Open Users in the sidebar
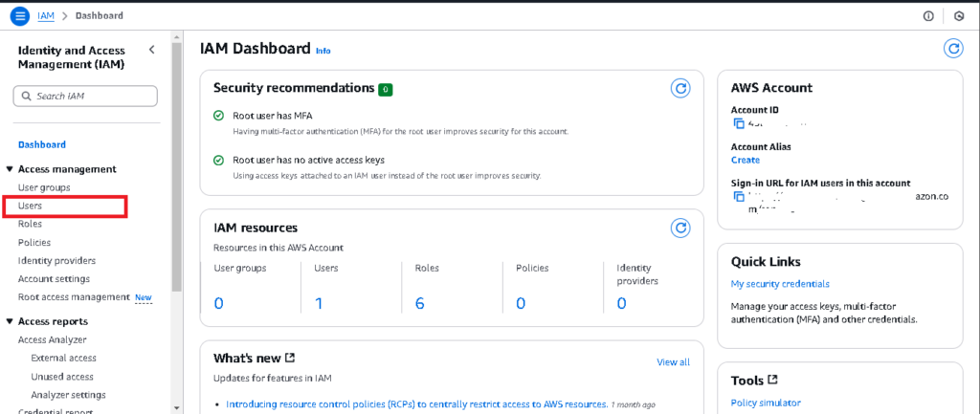Image resolution: width=980 pixels, height=414 pixels. pyautogui.click(x=30, y=206)
